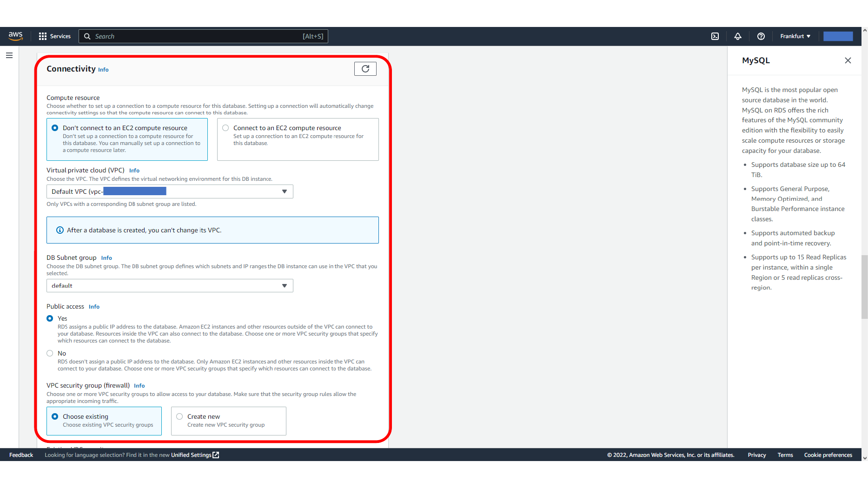Viewport: 868px width, 488px height.
Task: Click the Feedback button in footer
Action: coord(21,455)
